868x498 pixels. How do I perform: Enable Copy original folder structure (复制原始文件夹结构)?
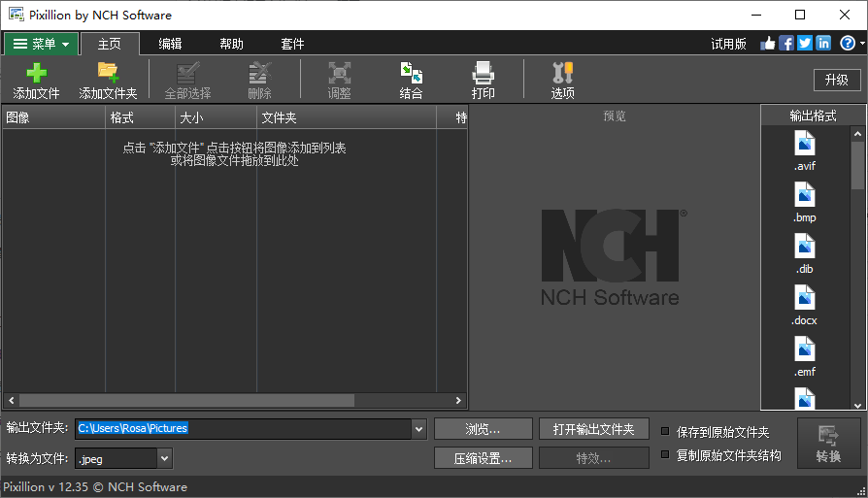665,454
